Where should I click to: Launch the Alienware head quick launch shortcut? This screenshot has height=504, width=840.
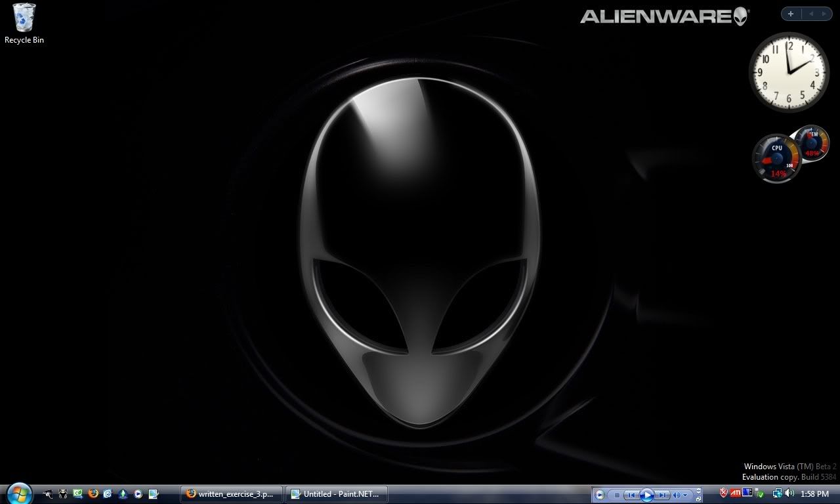(62, 493)
